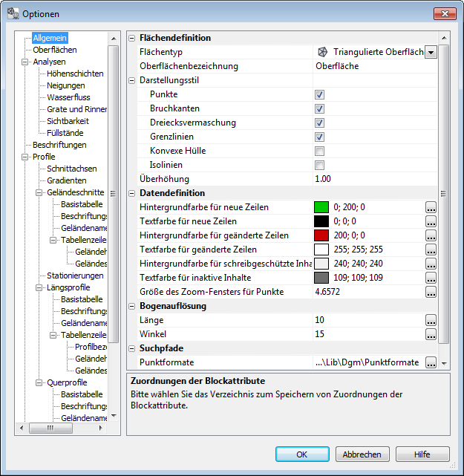Open color picker for Hintergrundfarbe für neue Zeilen
464x476 pixels.
pyautogui.click(x=431, y=207)
